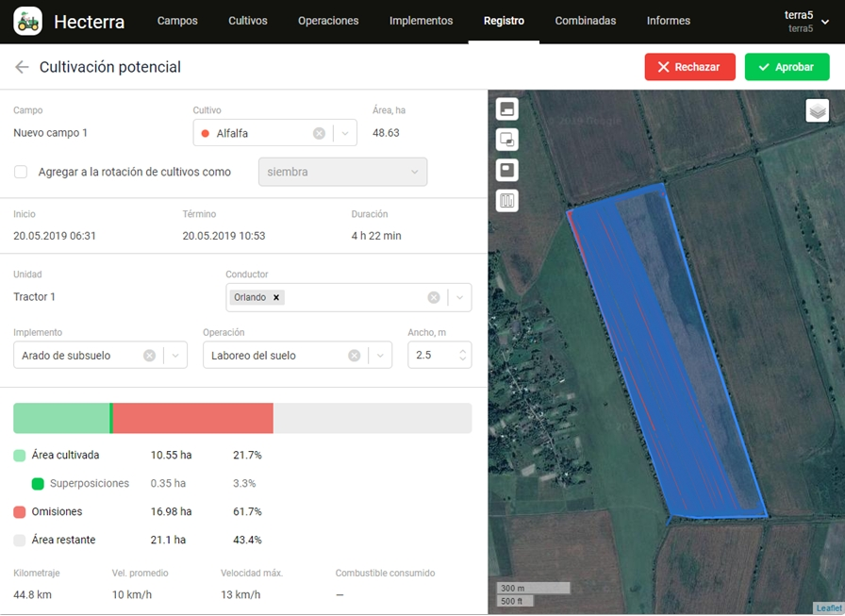Enable 'Agregar a la rotación de cultivos'
This screenshot has height=616, width=845.
[x=21, y=172]
